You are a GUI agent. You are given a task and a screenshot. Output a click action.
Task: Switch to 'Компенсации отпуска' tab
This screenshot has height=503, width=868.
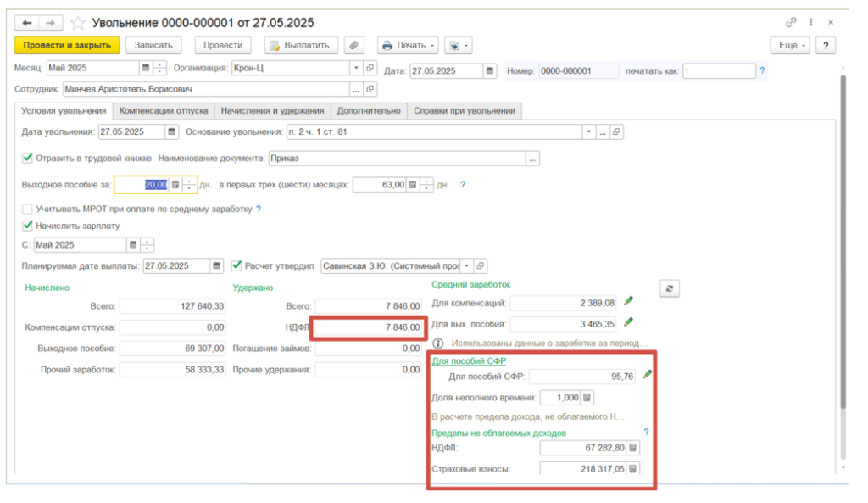[x=163, y=111]
